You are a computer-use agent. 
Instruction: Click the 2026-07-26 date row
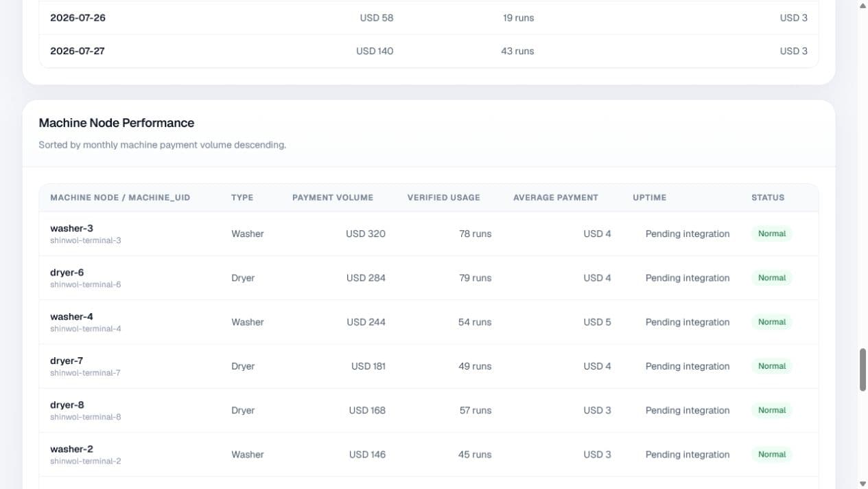coord(429,18)
